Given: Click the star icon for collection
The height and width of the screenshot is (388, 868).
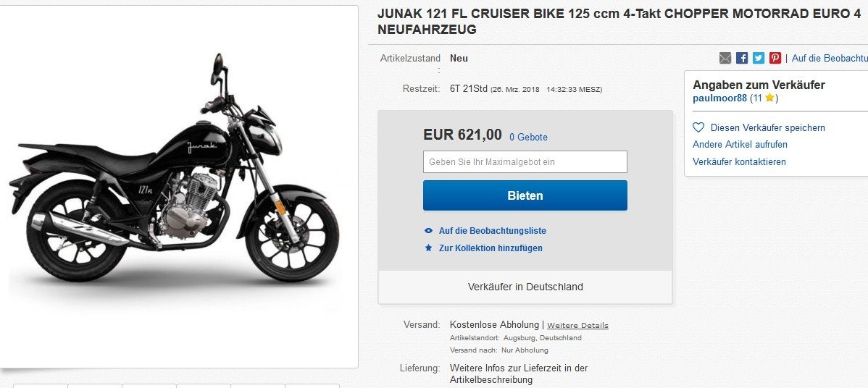Looking at the screenshot, I should pos(428,248).
